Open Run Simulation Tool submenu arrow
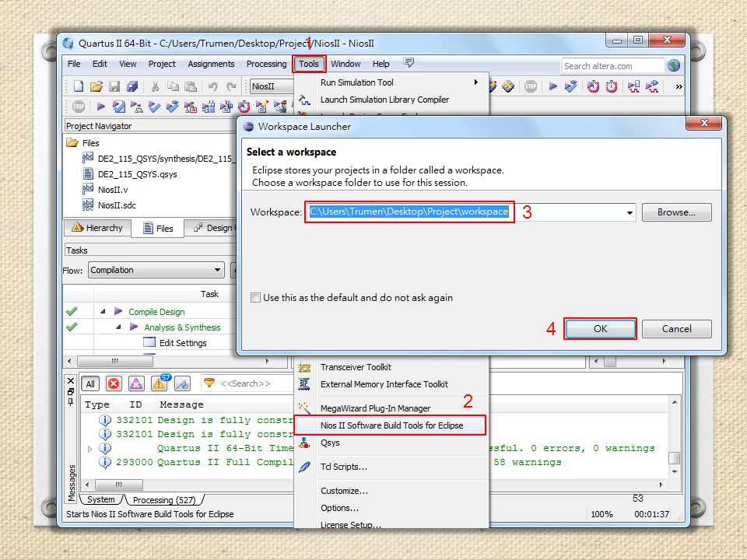747x560 pixels. coord(475,82)
